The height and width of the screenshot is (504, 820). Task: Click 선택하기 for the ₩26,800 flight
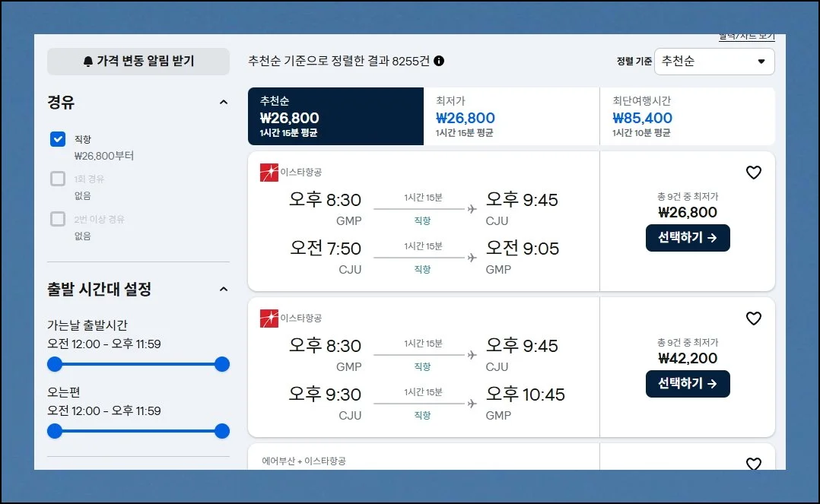click(x=688, y=238)
